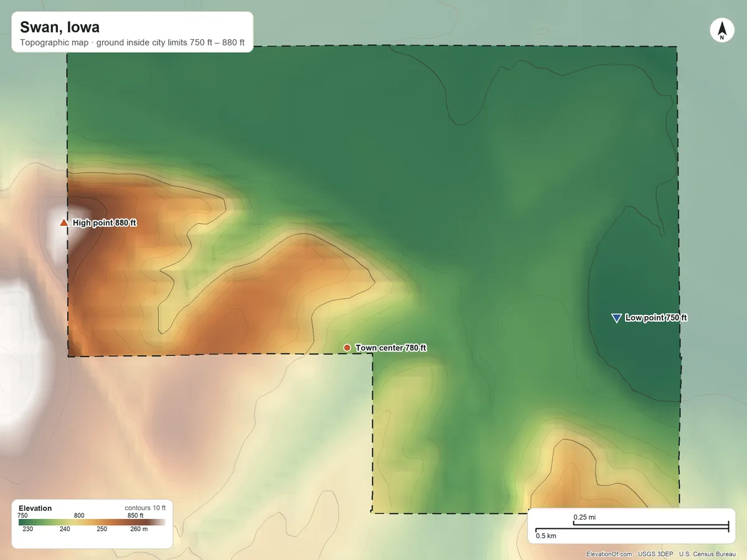Select the Low point triangle marker

[616, 318]
